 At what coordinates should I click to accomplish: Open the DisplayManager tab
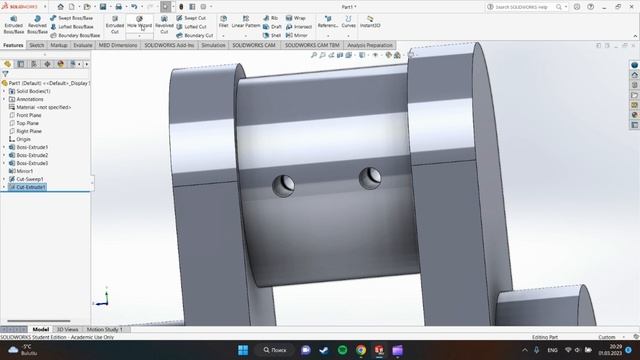(x=61, y=64)
